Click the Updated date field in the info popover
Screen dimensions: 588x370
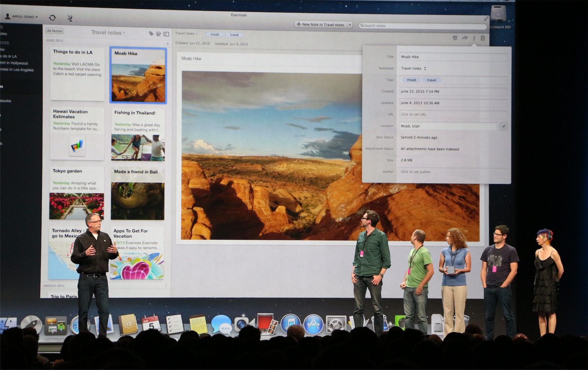454,103
